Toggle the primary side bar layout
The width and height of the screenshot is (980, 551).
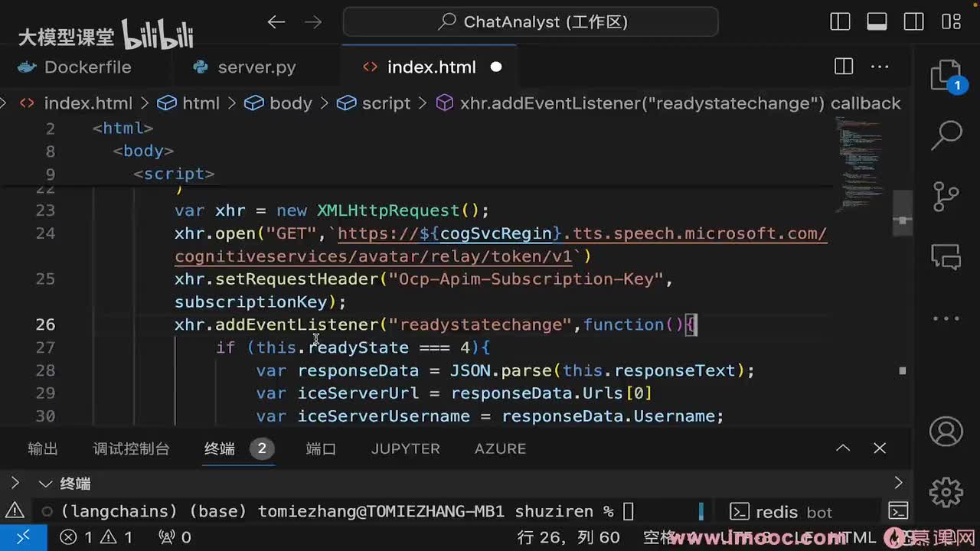click(x=840, y=21)
